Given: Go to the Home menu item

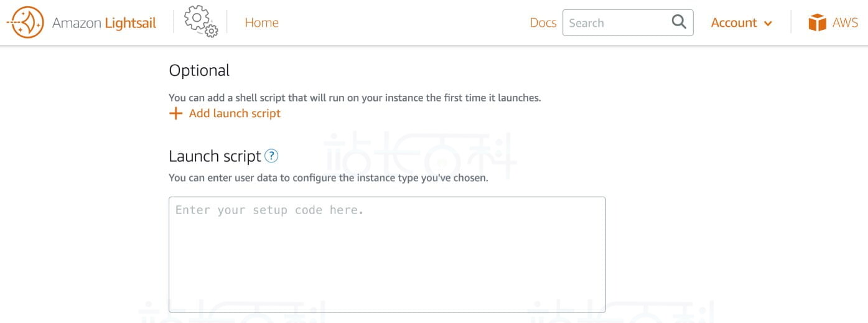Looking at the screenshot, I should click(261, 23).
